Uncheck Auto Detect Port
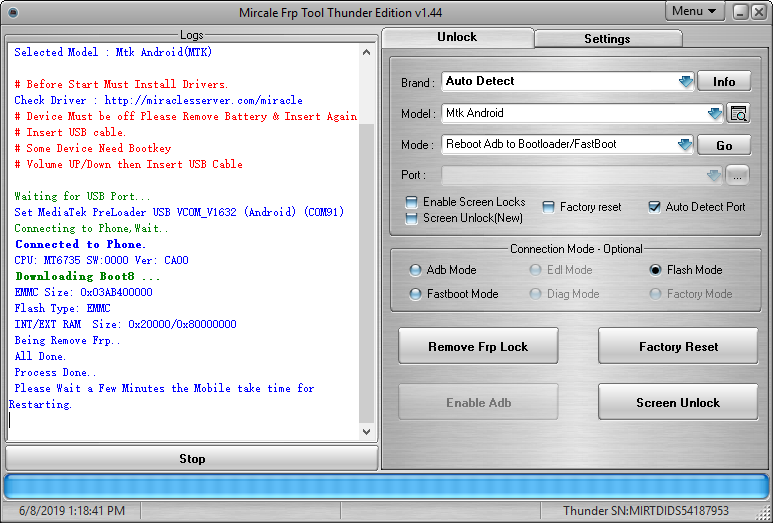The image size is (773, 523). click(x=654, y=207)
